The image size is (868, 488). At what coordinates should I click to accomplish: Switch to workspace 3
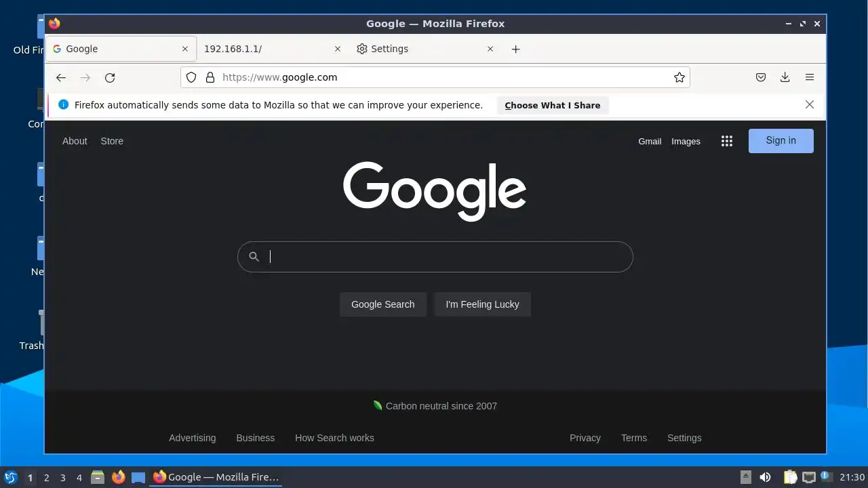click(x=62, y=477)
